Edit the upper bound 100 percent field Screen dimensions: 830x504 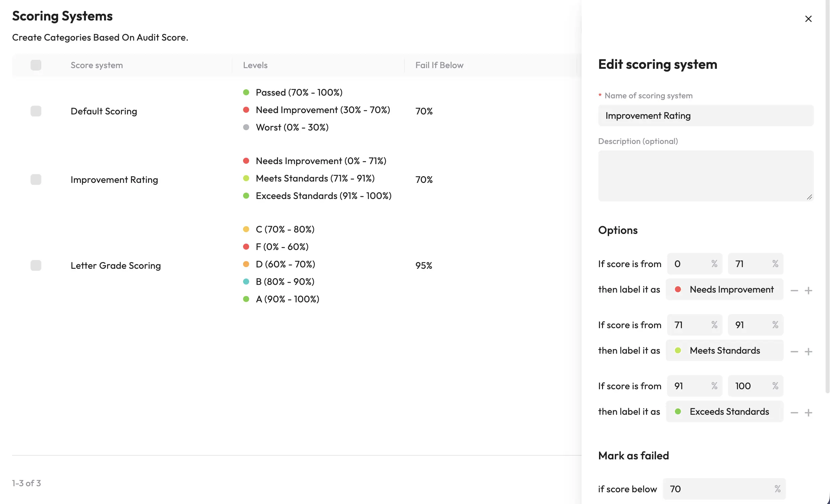pyautogui.click(x=755, y=386)
